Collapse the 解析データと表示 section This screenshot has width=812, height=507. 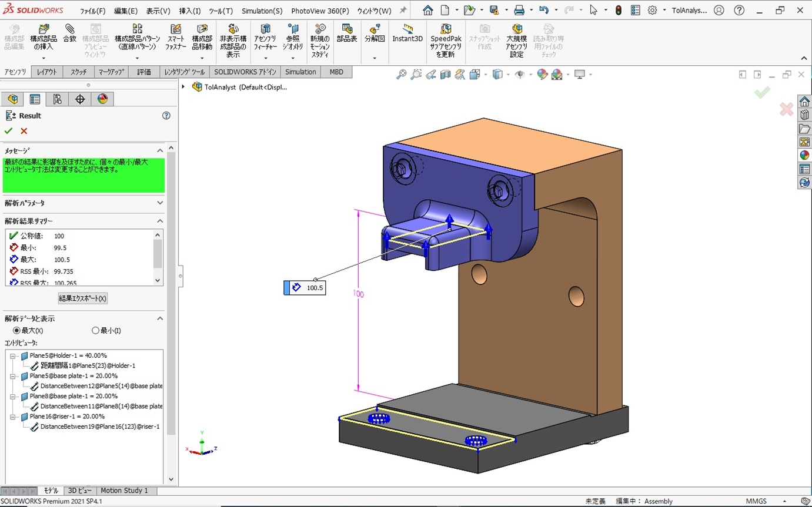pyautogui.click(x=160, y=318)
